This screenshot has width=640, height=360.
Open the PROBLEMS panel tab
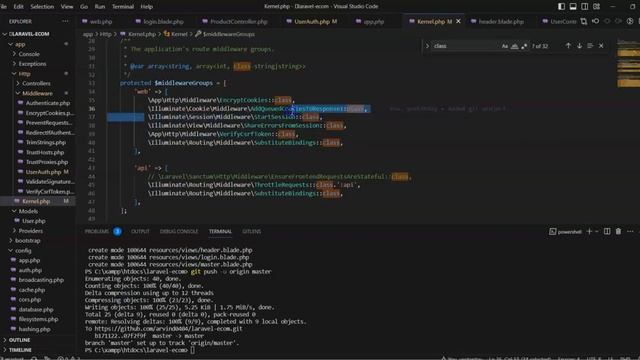pyautogui.click(x=97, y=231)
